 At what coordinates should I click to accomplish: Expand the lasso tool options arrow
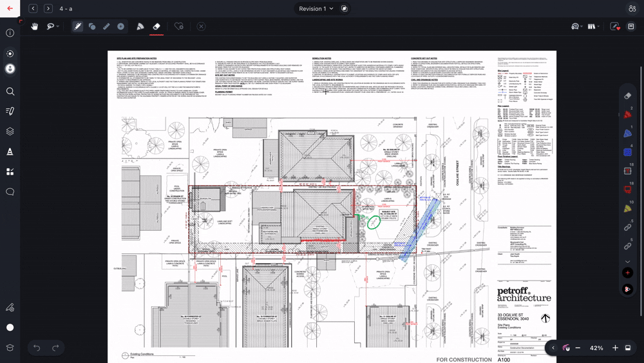click(58, 26)
